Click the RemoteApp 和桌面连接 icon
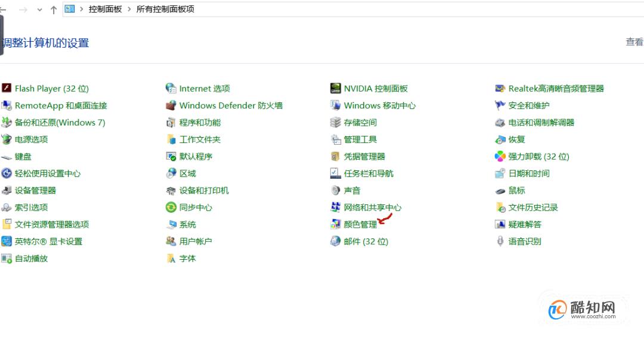The image size is (644, 342). coord(7,105)
